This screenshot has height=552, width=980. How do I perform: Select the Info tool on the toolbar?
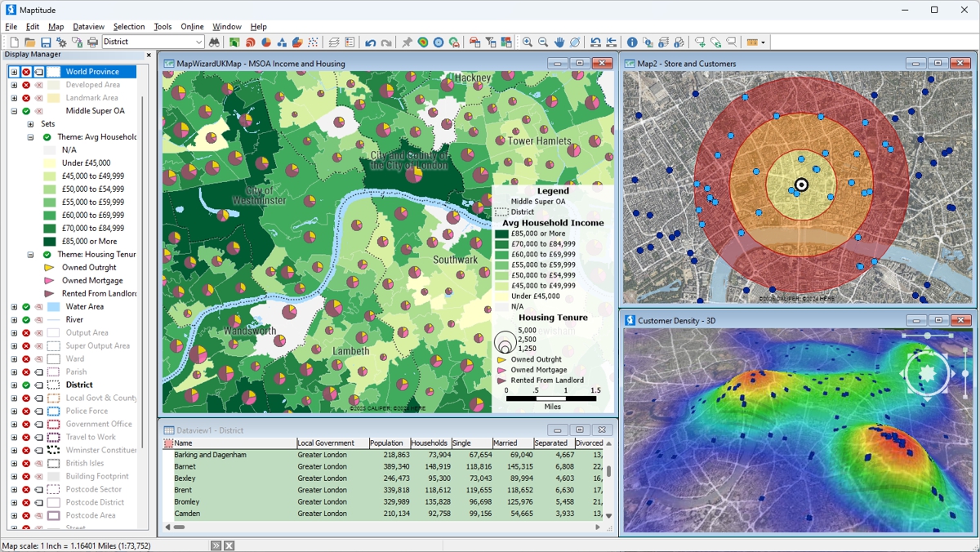click(x=632, y=41)
